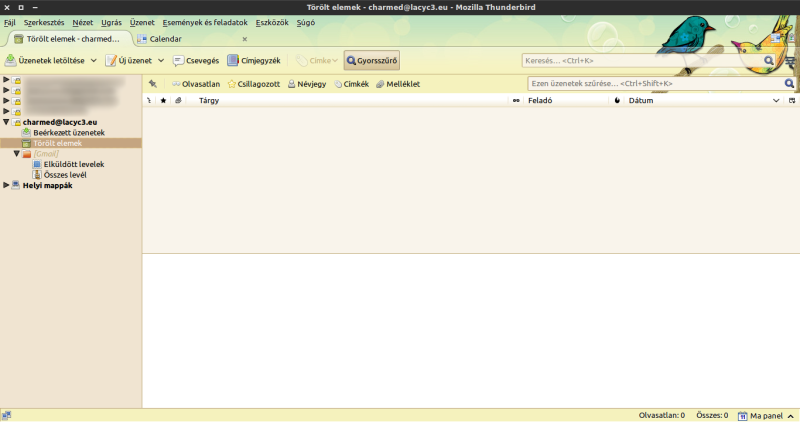
Task: Sort by Feladó column header
Action: point(566,101)
